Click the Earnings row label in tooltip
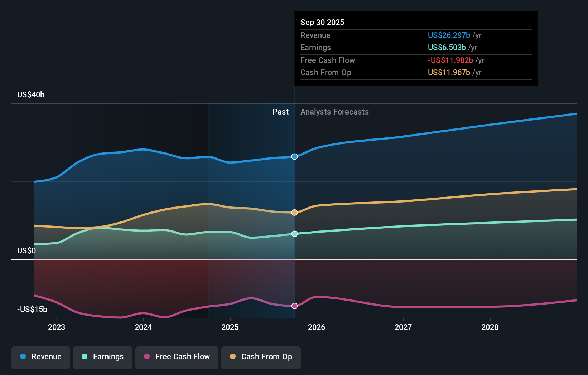The height and width of the screenshot is (375, 588). [x=315, y=47]
